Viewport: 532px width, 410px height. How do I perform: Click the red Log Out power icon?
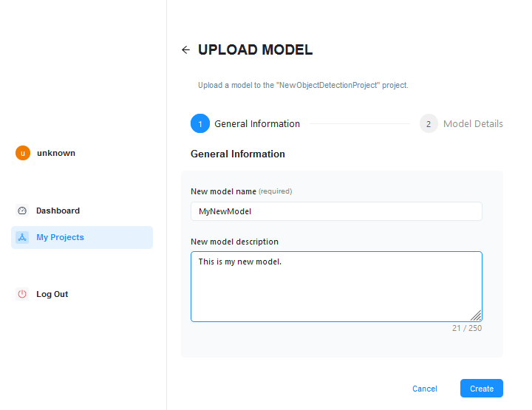(x=22, y=294)
